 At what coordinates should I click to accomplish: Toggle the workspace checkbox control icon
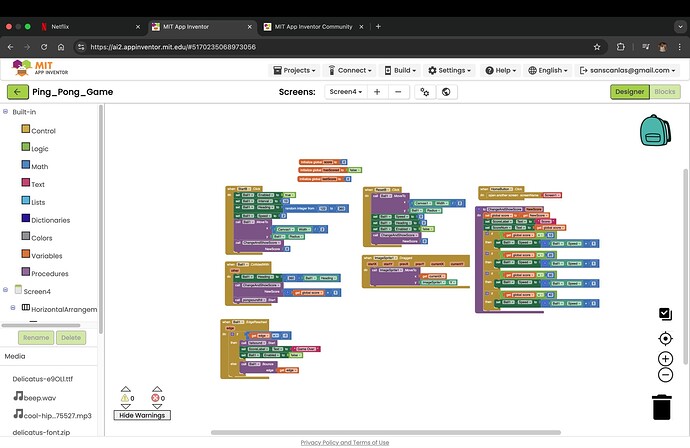click(x=665, y=314)
